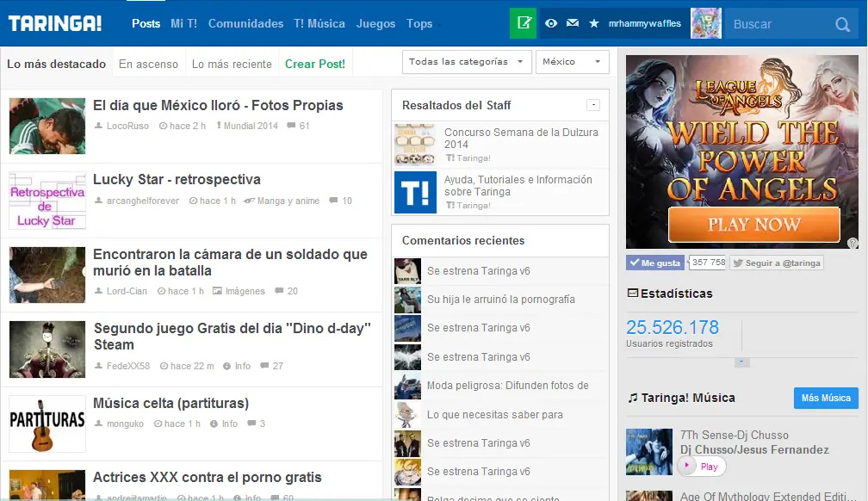The image size is (868, 501).
Task: Open comment Lo que necesitas saber para
Action: [495, 414]
